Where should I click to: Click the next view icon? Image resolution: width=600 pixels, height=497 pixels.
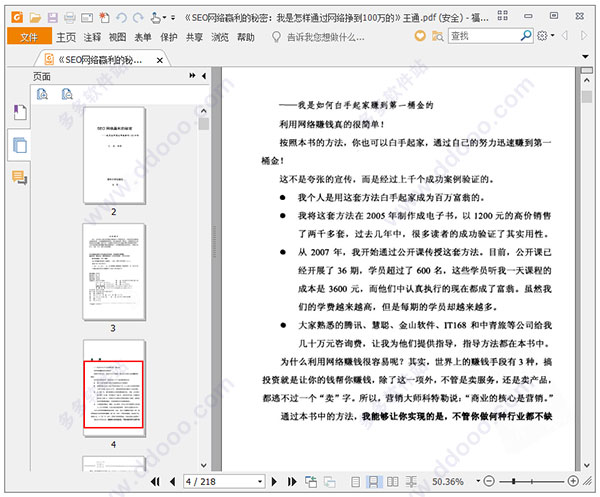[329, 482]
